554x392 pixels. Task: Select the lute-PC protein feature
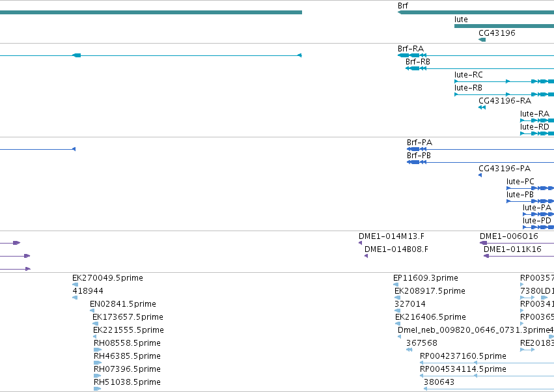coord(530,188)
